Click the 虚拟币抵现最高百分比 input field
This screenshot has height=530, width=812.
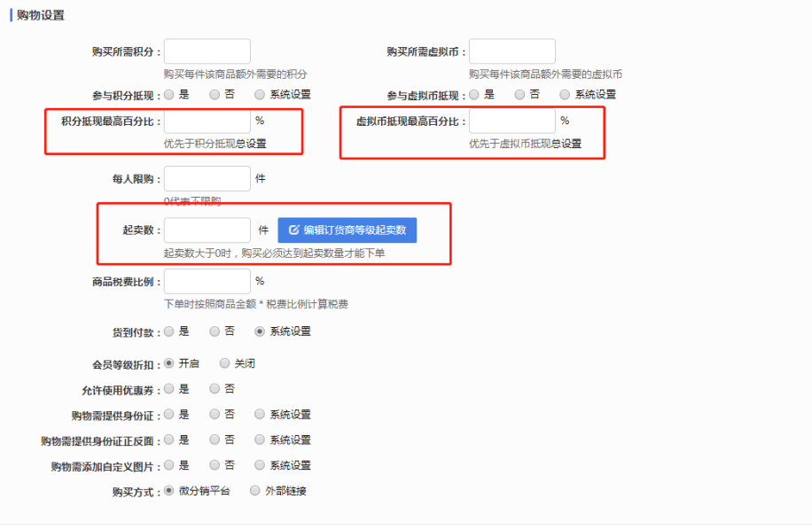coord(511,121)
